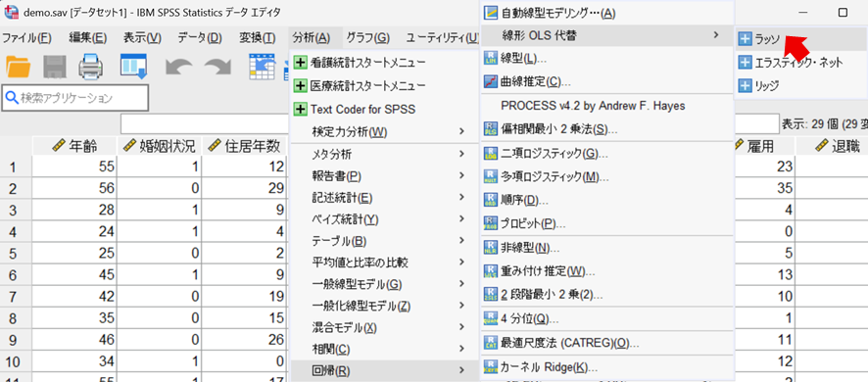Expand the 一般線型モデル(G) submenu
The width and height of the screenshot is (868, 382).
(384, 285)
